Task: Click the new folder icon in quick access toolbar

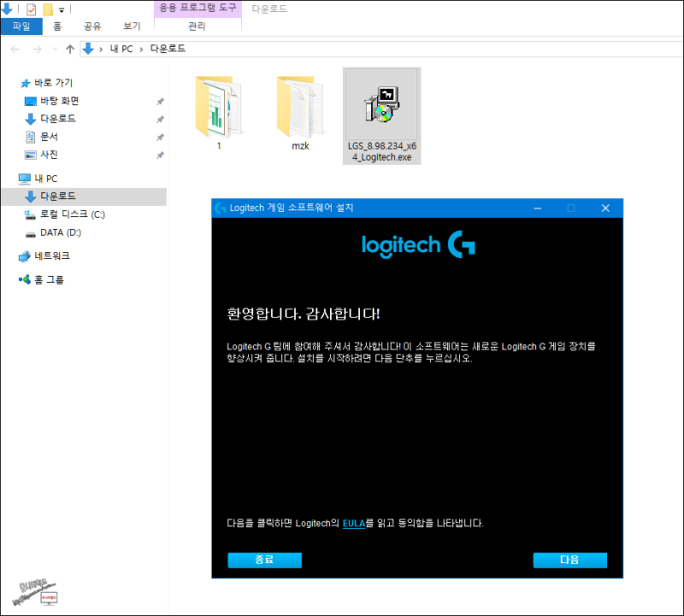Action: coord(48,9)
